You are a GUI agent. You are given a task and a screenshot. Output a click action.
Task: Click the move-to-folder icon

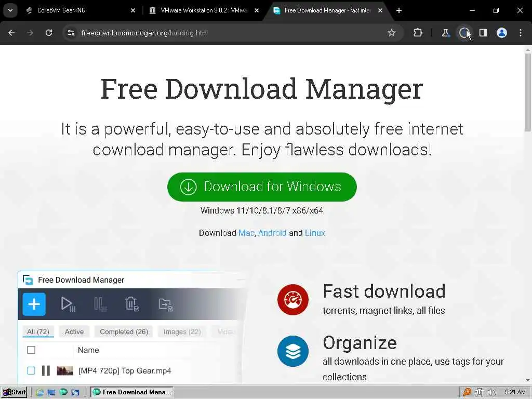[166, 304]
